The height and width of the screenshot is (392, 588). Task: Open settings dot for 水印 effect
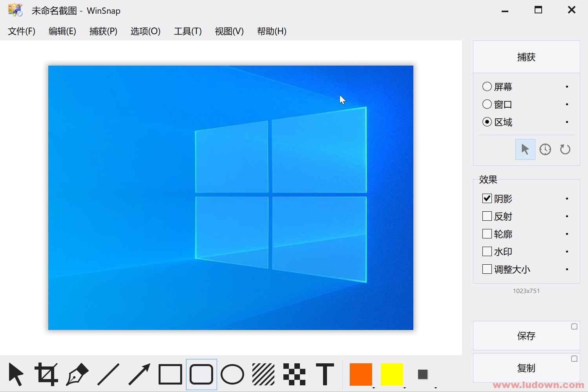pos(567,251)
